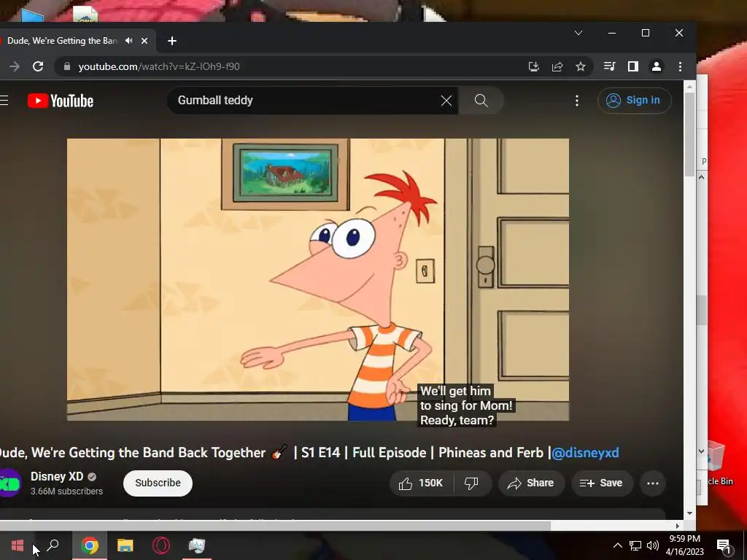Dislike the video
The width and height of the screenshot is (747, 560).
pyautogui.click(x=471, y=483)
